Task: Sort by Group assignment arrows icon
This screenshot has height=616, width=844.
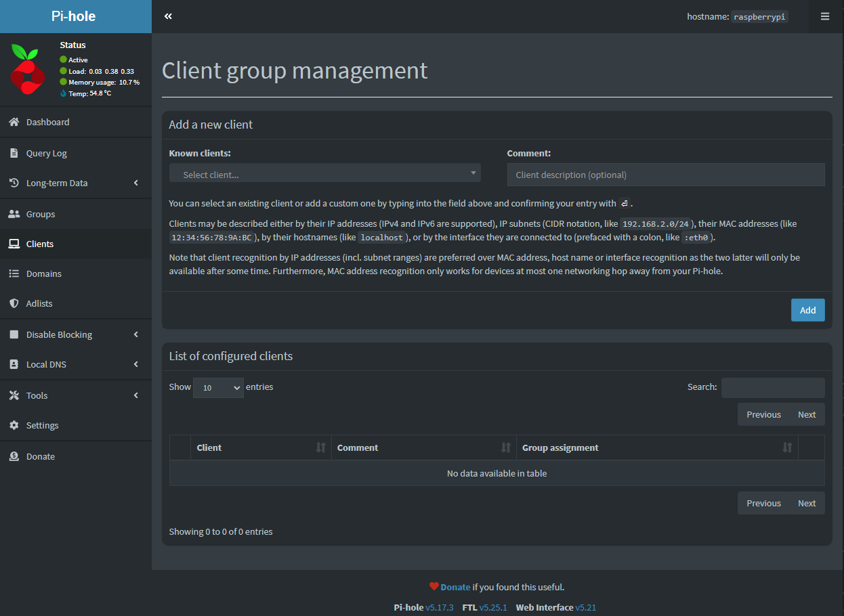Action: coord(787,447)
